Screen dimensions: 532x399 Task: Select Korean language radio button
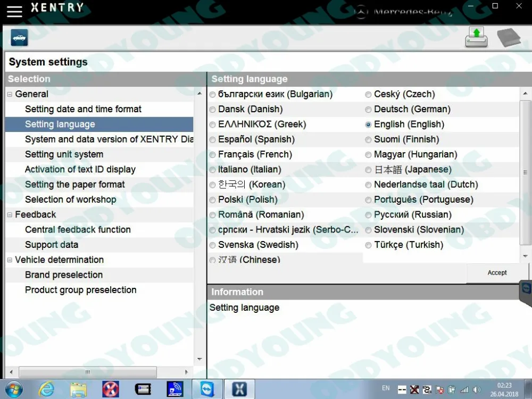coord(212,185)
